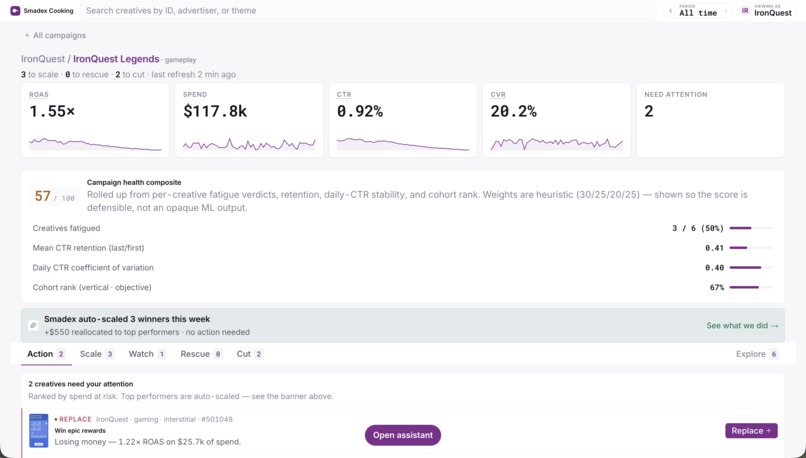Switch to the Rescue tab
Viewport: 806px width, 458px height.
201,354
